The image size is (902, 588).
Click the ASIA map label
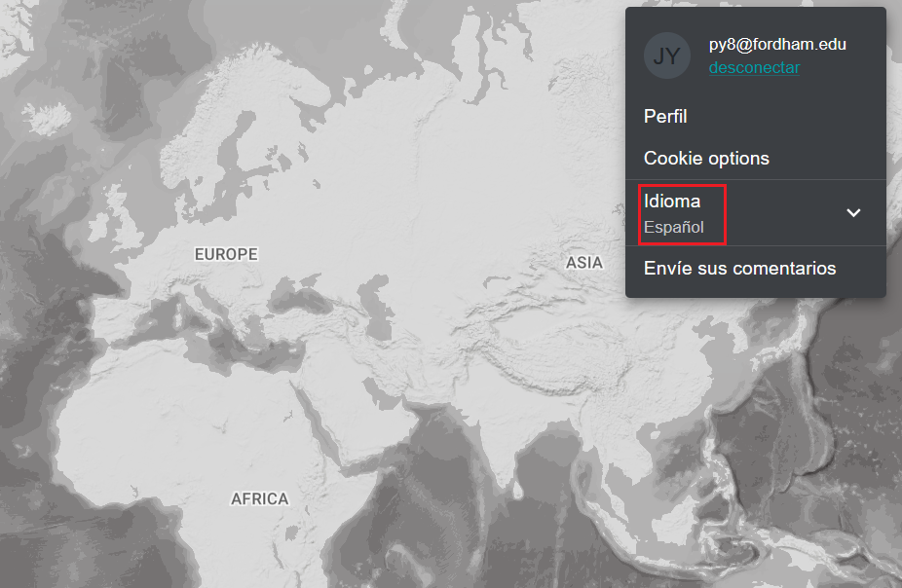584,263
